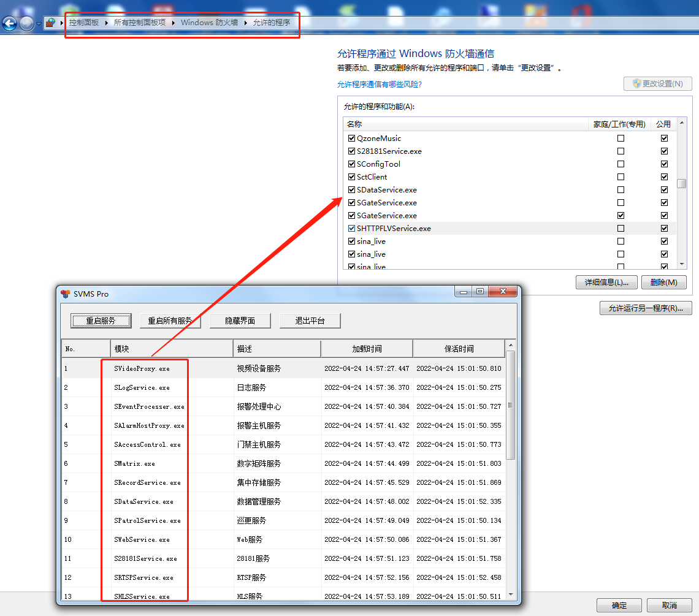Expand the arrow after Windows 防火墙 breadcrumb
The image size is (699, 616).
pos(246,23)
